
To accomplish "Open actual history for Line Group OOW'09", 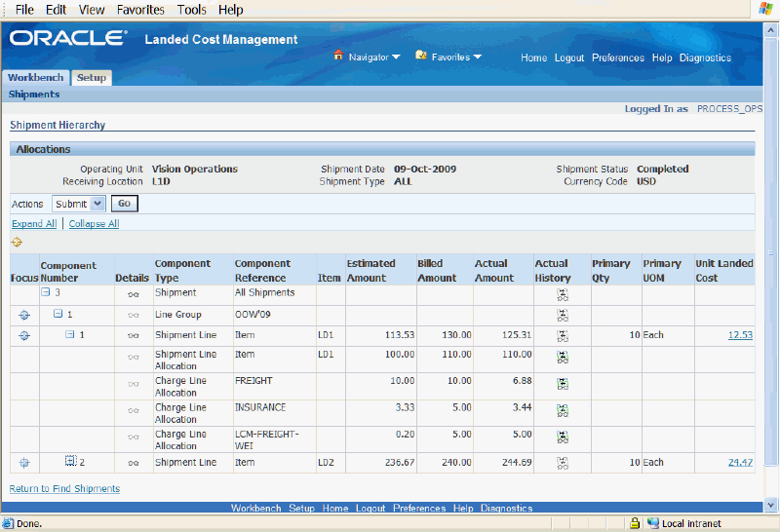I will (x=563, y=316).
